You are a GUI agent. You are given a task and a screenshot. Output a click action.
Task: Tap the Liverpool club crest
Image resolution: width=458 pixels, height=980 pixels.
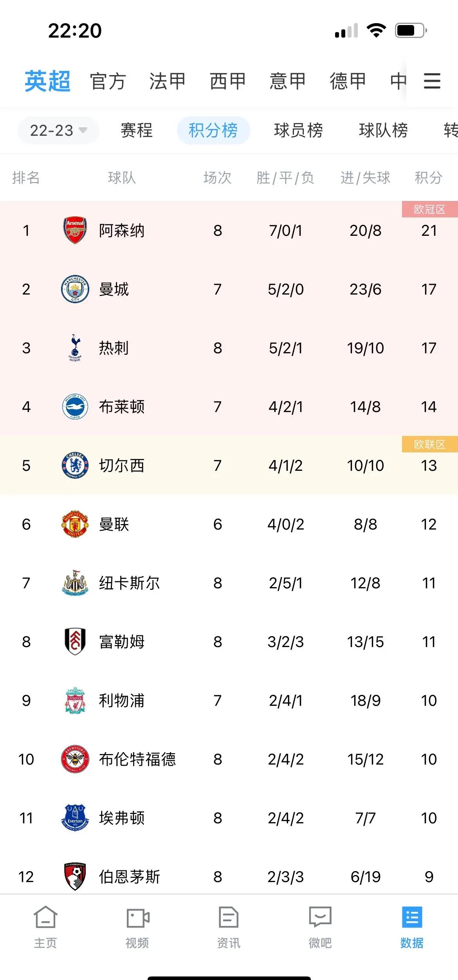click(75, 700)
